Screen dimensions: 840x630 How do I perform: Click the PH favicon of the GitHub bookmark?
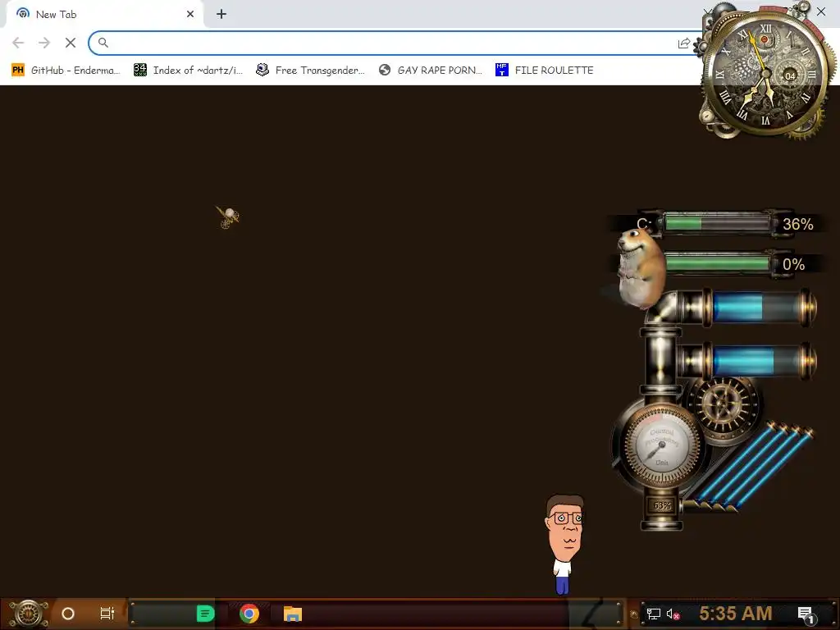click(18, 71)
